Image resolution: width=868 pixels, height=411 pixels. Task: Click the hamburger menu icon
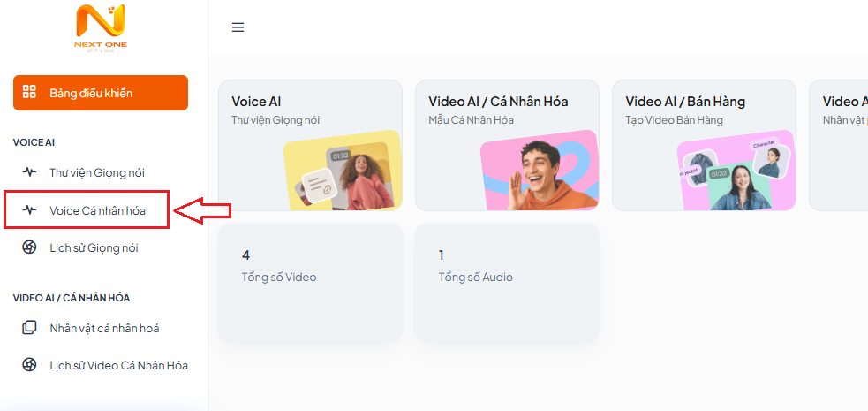[238, 27]
